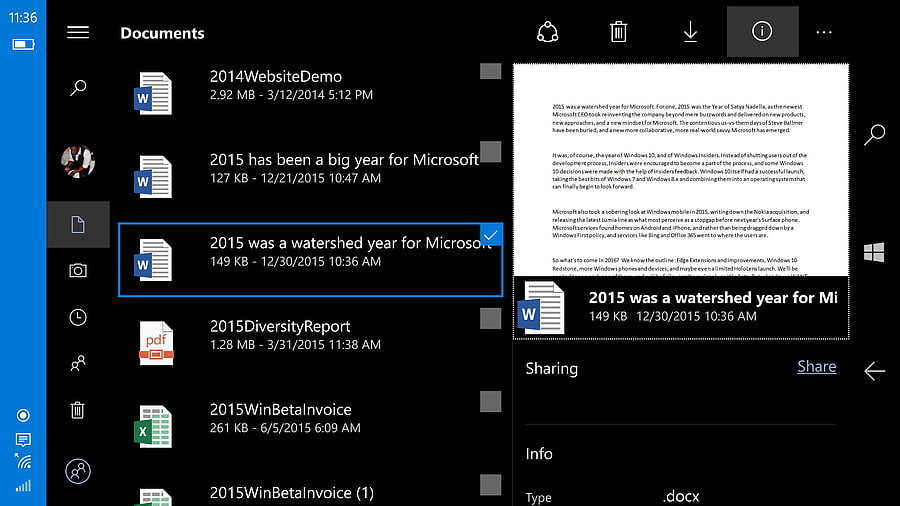Select the Files sidebar icon

pyautogui.click(x=78, y=224)
